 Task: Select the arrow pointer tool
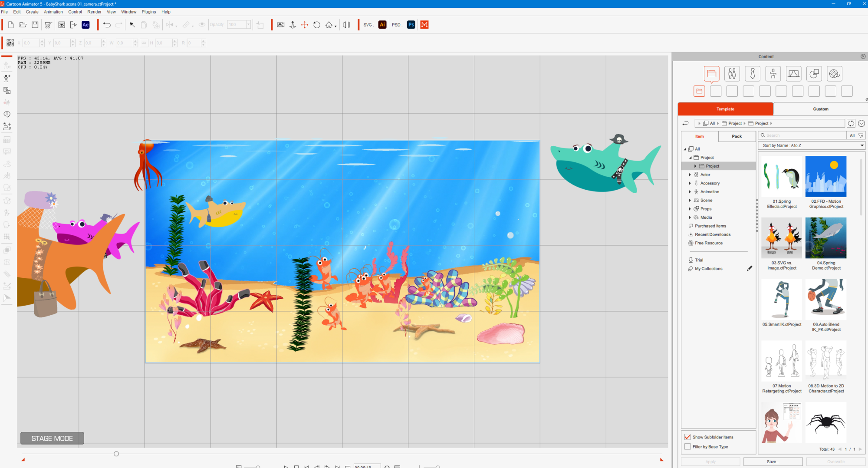tap(132, 25)
